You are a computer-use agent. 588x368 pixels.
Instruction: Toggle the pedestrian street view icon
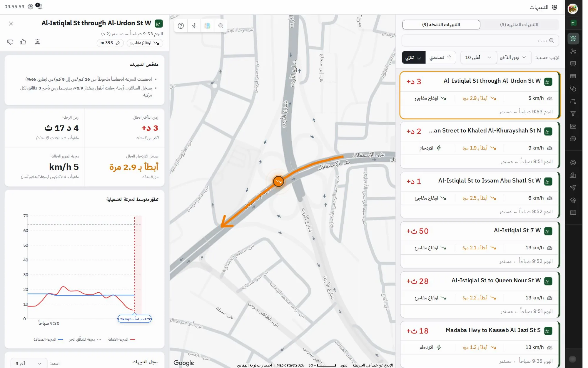pos(194,26)
